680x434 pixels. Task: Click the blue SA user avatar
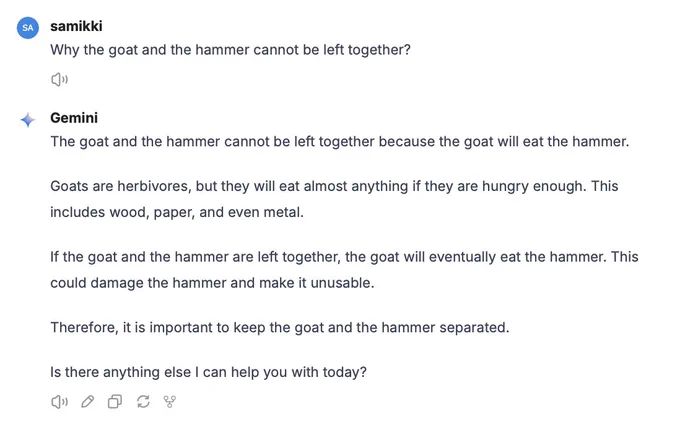[28, 28]
